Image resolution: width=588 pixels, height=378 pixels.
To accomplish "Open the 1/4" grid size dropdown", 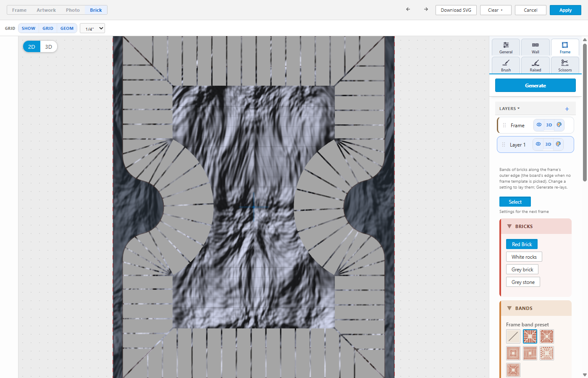I will tap(92, 28).
